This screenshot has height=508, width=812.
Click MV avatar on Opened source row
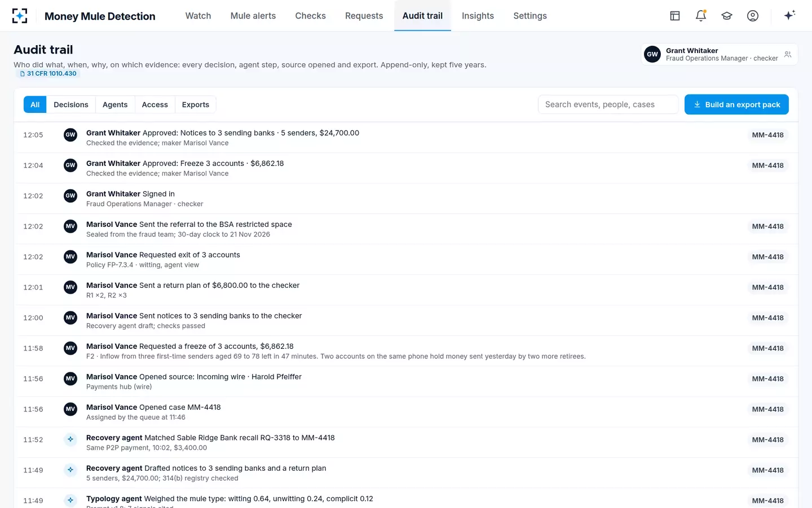point(70,379)
